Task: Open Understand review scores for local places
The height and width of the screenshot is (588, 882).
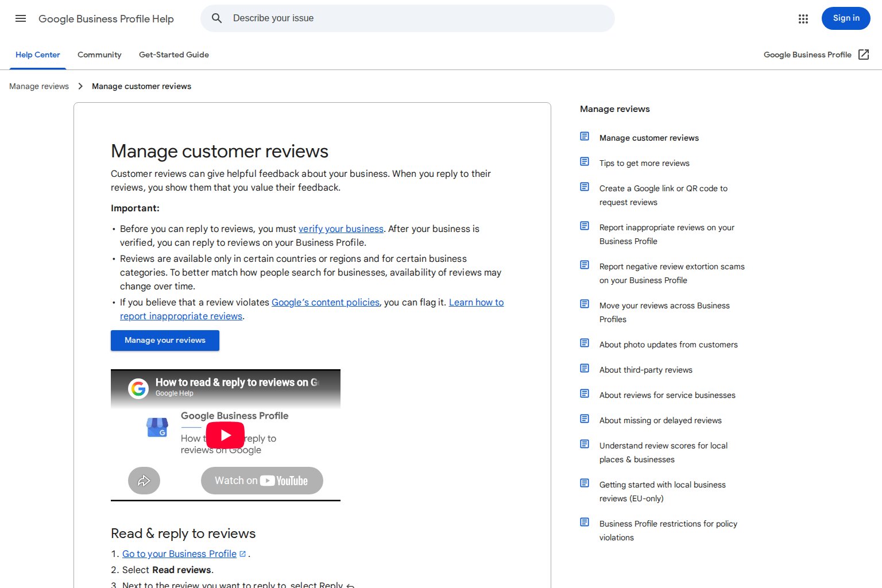Action: click(663, 452)
